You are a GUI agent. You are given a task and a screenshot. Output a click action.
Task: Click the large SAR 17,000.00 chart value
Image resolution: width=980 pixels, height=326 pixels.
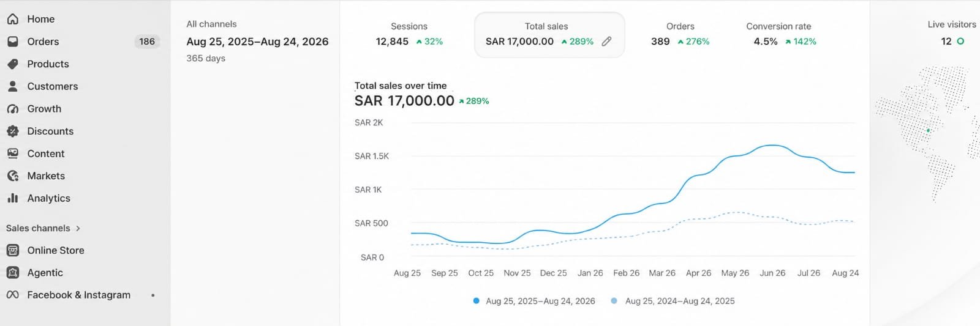pyautogui.click(x=404, y=101)
